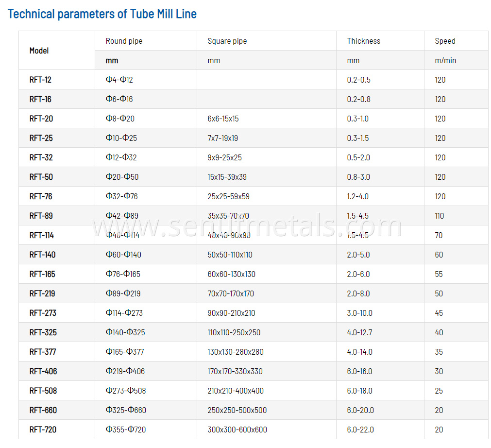The height and width of the screenshot is (448, 491).
Task: Click the Speed column header
Action: pyautogui.click(x=445, y=41)
